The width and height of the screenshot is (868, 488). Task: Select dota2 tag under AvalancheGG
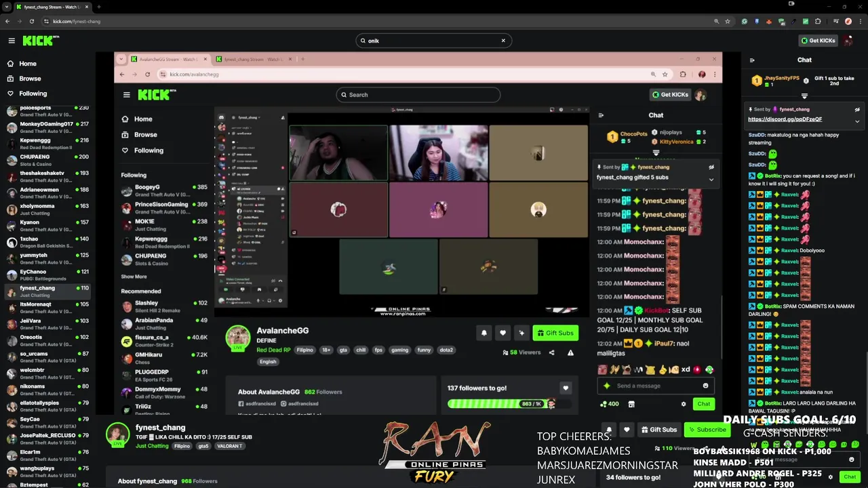[446, 350]
